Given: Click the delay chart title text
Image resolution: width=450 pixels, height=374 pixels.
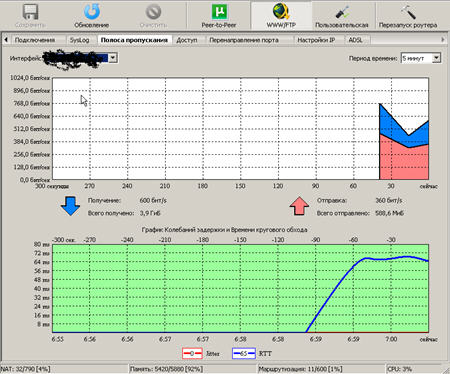Looking at the screenshot, I should [x=224, y=230].
